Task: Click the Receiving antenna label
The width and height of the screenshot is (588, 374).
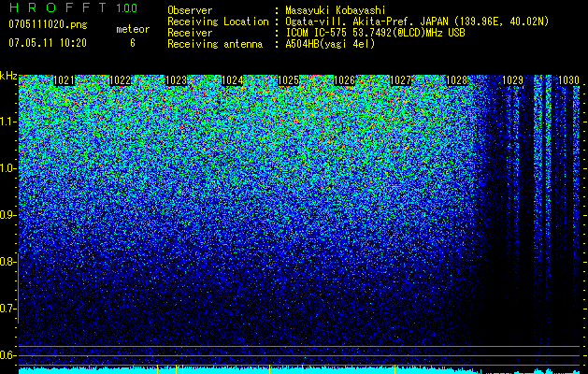Action: coord(215,44)
